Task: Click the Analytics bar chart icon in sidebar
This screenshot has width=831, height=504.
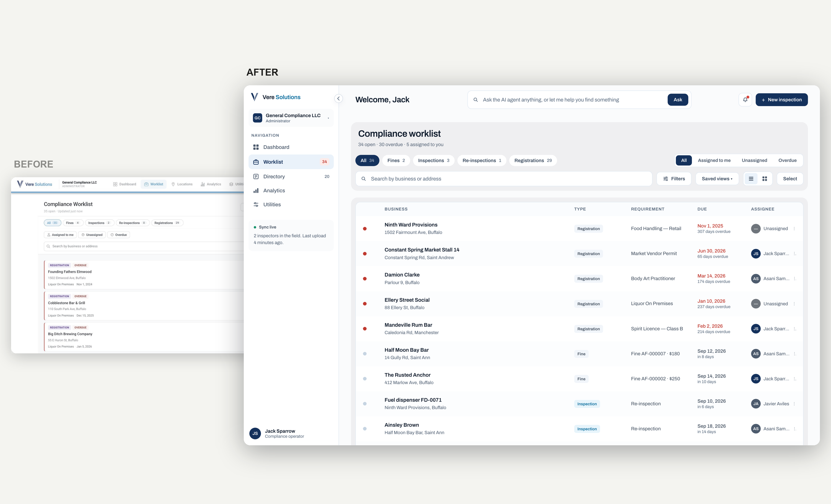Action: (x=256, y=191)
